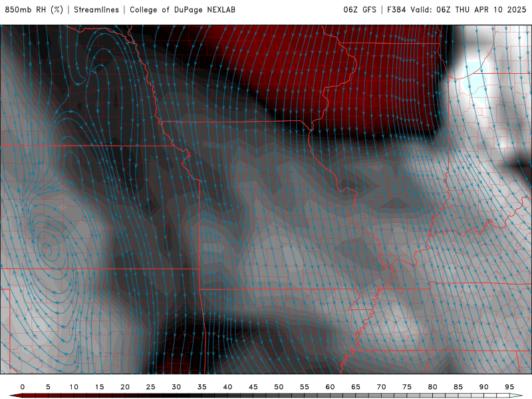Click the "35" value on color scale
This screenshot has height=399, width=532.
point(202,387)
